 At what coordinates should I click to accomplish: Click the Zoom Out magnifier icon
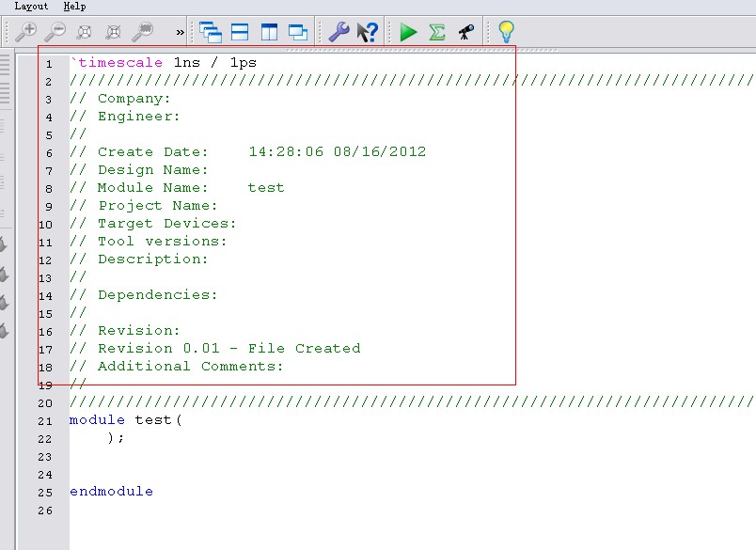click(x=55, y=32)
